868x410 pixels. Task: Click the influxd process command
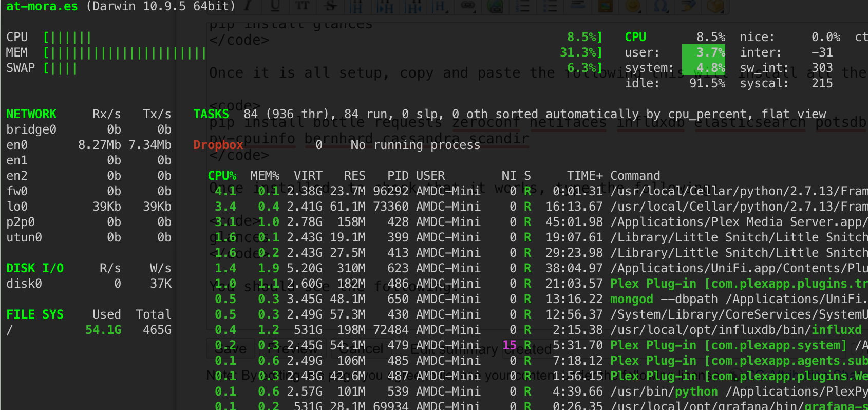[736, 330]
